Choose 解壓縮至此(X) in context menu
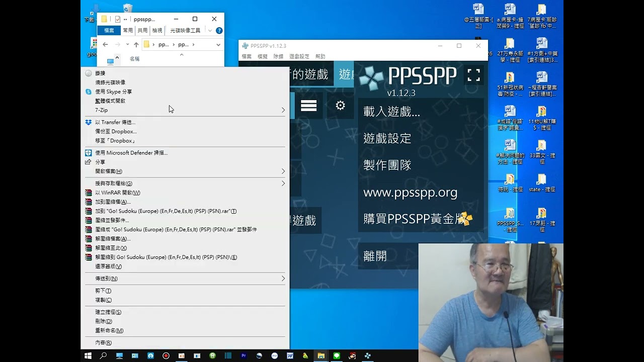This screenshot has height=362, width=644. click(185, 248)
